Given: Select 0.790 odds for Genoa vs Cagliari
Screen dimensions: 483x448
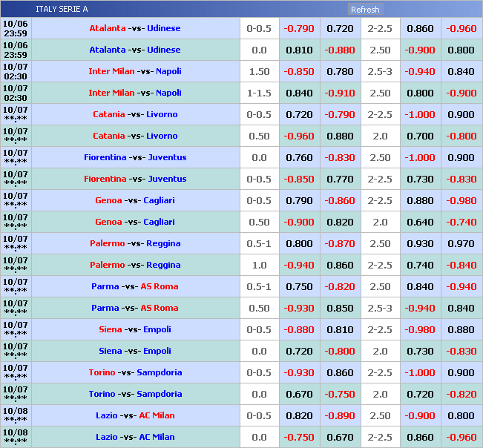Looking at the screenshot, I should (x=300, y=200).
